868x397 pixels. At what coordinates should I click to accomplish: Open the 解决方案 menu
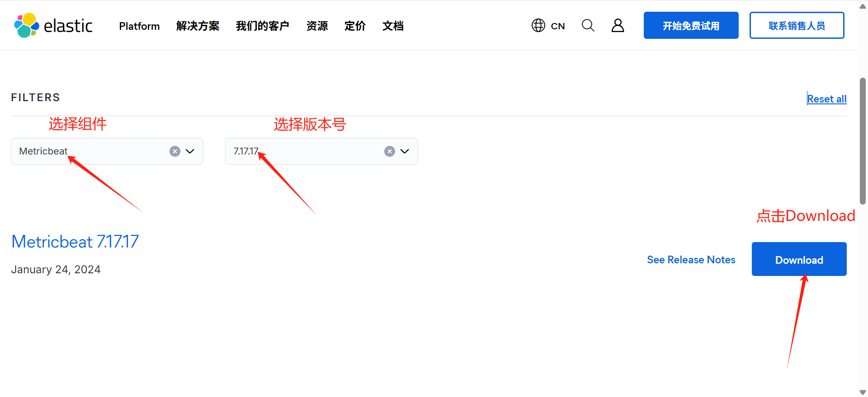pyautogui.click(x=198, y=26)
